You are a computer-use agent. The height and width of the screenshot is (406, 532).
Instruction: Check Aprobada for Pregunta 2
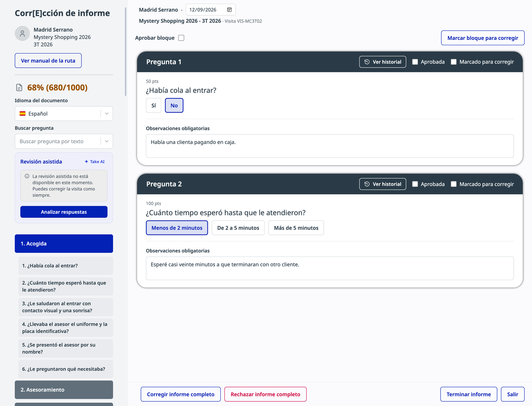pyautogui.click(x=415, y=184)
